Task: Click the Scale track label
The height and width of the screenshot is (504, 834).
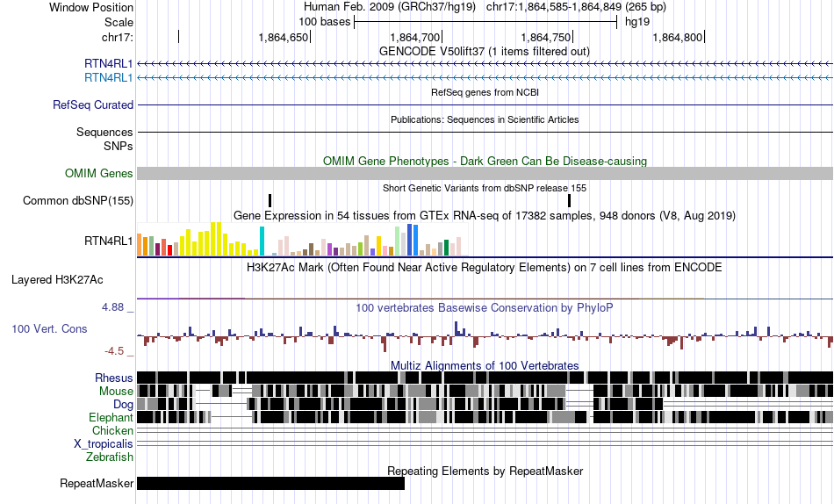Action: pos(119,22)
